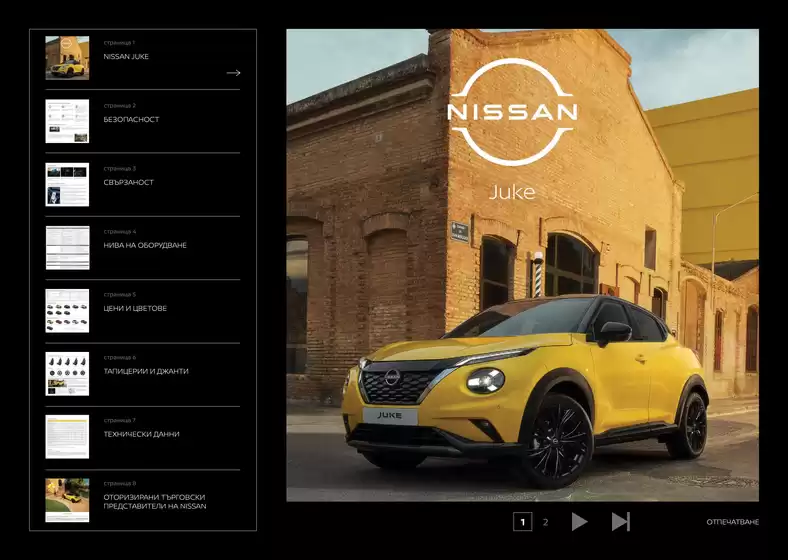
Task: Open the БЕЗОПАСНОСТ page thumbnail
Action: click(x=67, y=121)
